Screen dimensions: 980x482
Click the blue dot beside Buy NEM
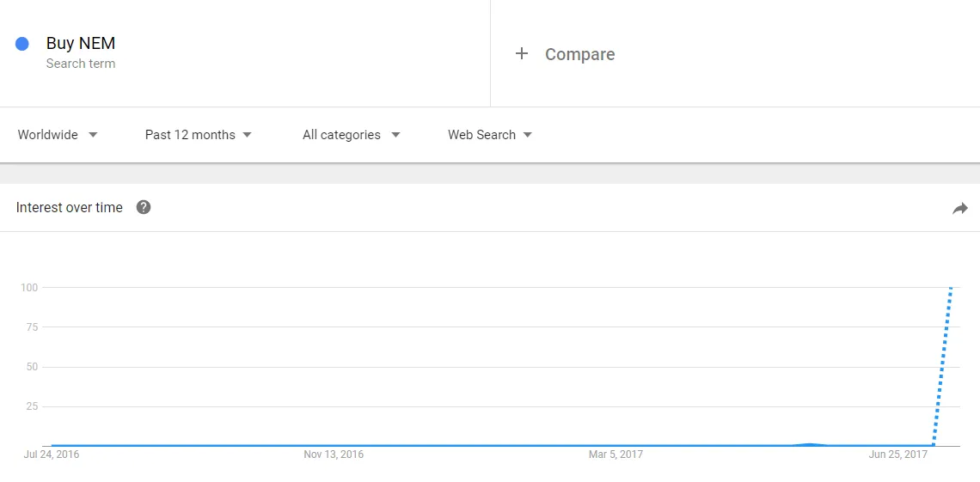click(21, 44)
